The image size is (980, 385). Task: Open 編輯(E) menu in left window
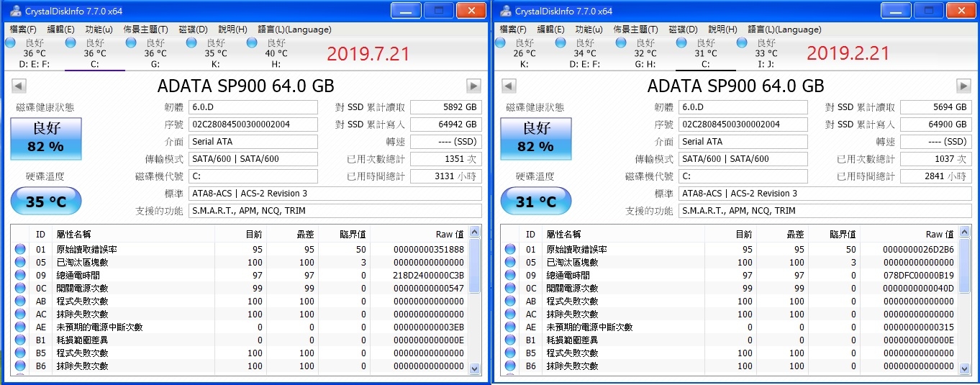click(x=60, y=30)
